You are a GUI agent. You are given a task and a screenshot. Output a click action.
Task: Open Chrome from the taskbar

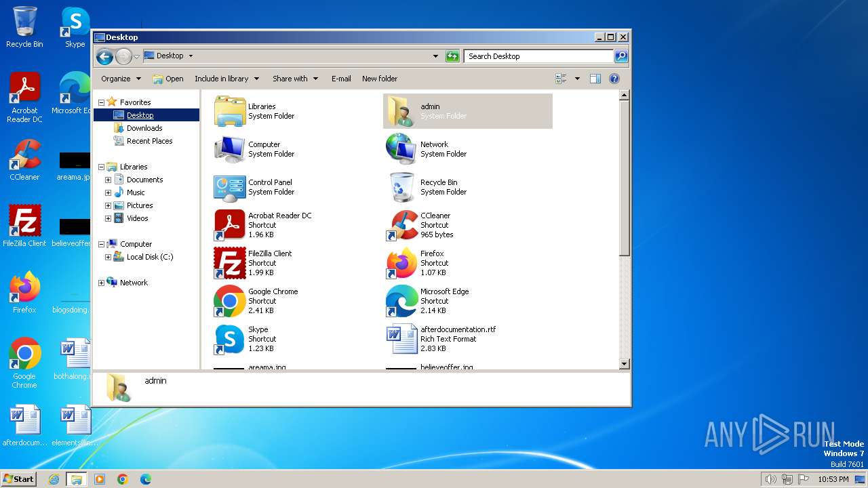[123, 479]
